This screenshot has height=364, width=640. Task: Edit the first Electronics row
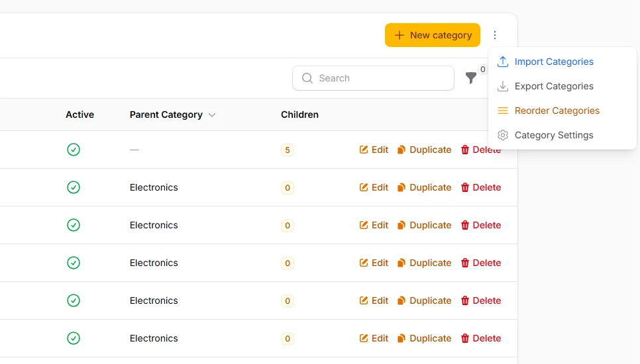(374, 187)
